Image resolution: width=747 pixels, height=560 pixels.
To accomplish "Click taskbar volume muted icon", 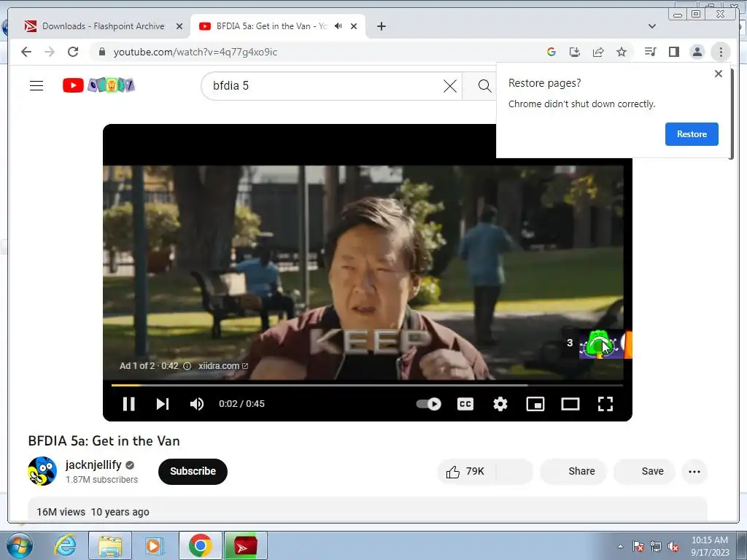I will click(x=673, y=547).
